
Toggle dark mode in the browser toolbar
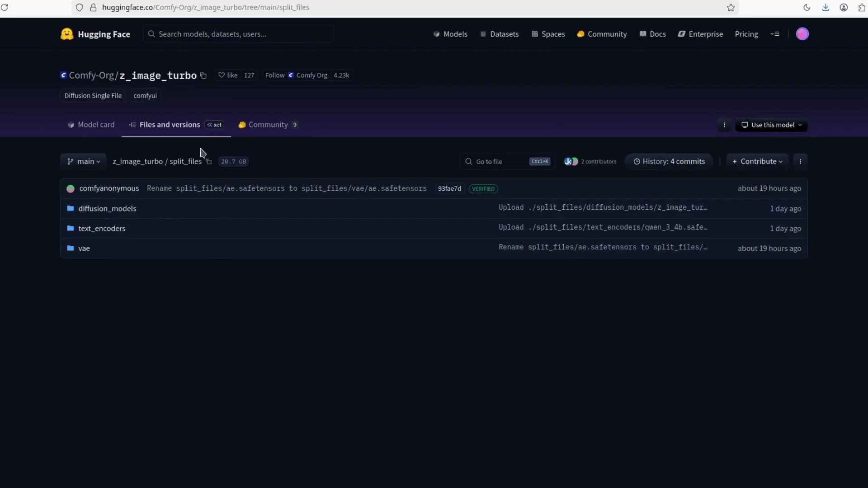[x=807, y=7]
